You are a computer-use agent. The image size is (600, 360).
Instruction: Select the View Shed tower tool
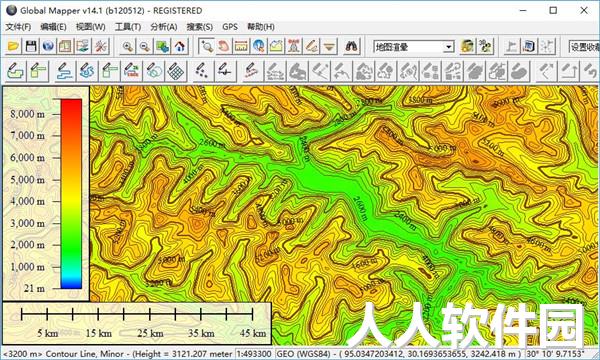coord(294,47)
